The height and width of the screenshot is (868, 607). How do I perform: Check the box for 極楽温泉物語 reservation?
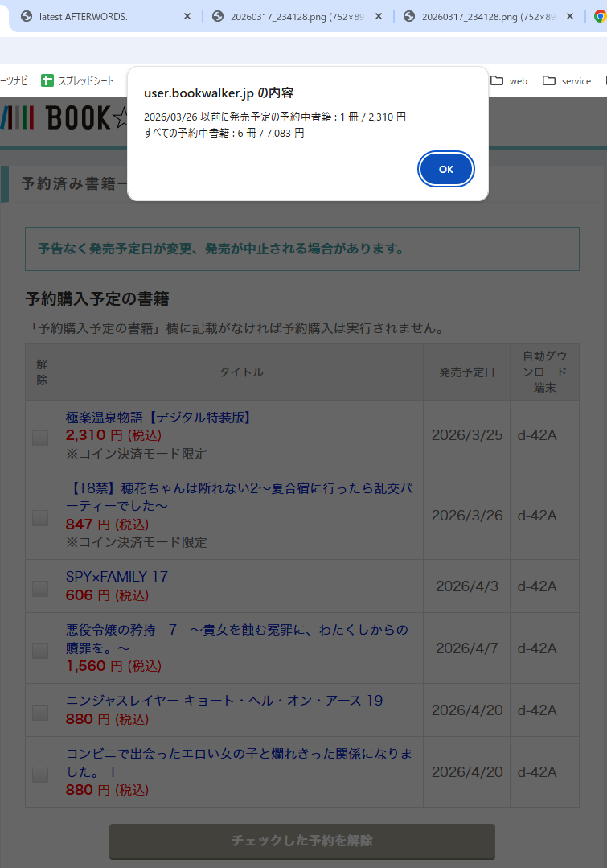pyautogui.click(x=40, y=438)
